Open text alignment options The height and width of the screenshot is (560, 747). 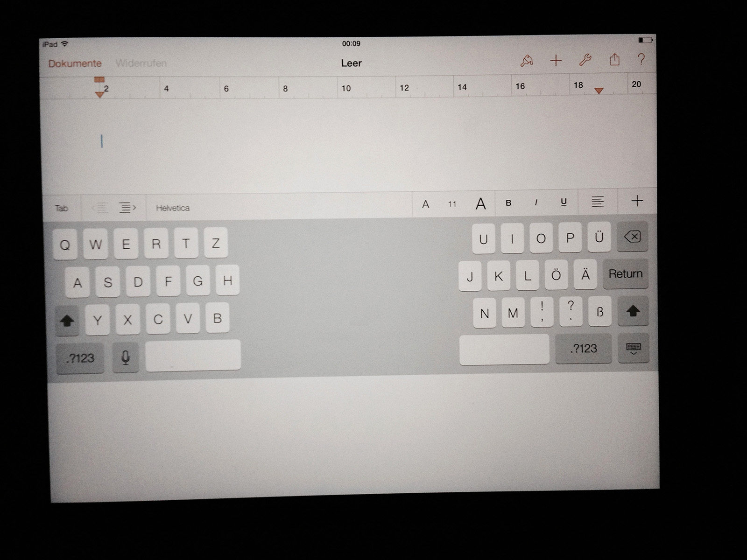pos(598,202)
